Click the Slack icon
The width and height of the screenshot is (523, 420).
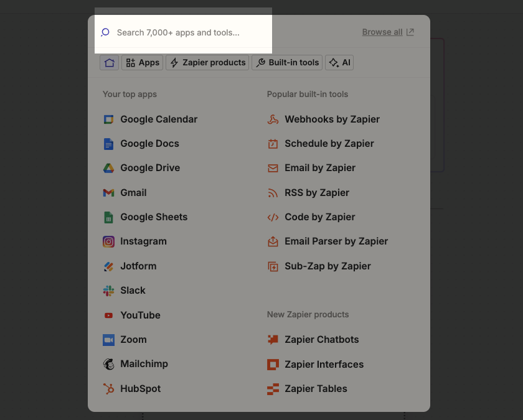tap(108, 291)
